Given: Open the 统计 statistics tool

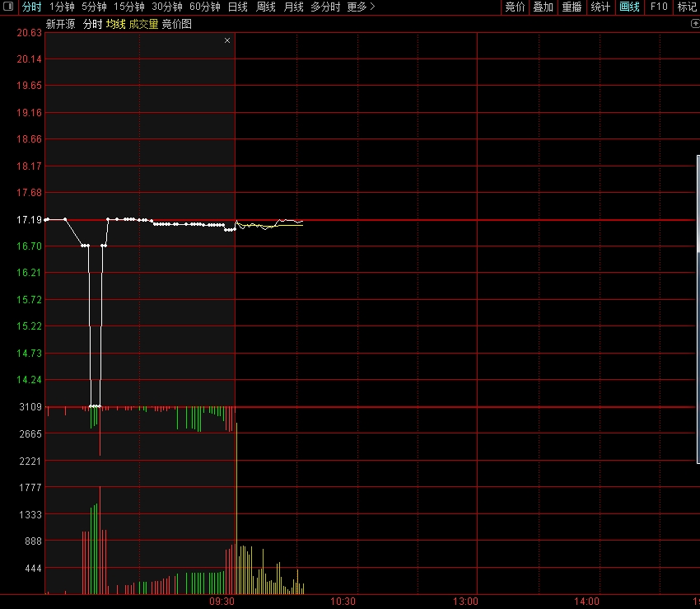Looking at the screenshot, I should pyautogui.click(x=600, y=7).
